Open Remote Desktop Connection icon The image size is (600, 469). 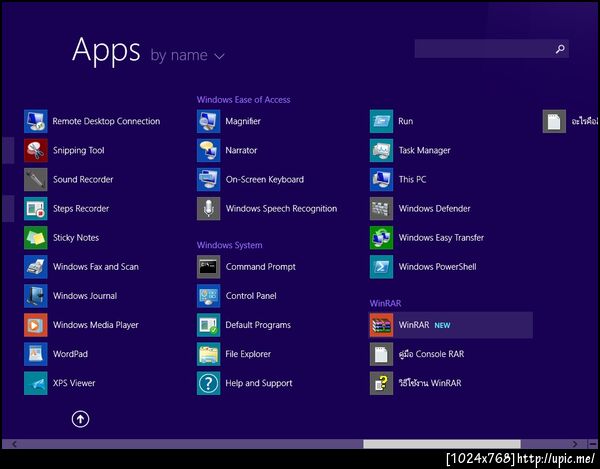tap(36, 121)
